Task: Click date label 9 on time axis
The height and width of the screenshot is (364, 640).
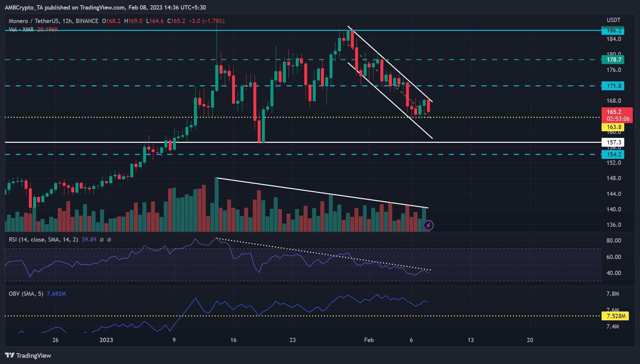Action: pos(174,340)
